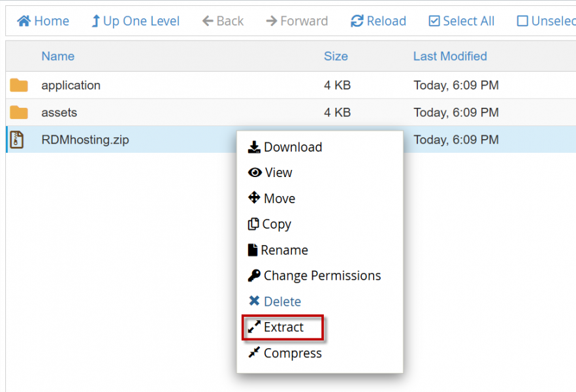Viewport: 576px width, 392px height.
Task: Open the application folder icon
Action: 19,86
